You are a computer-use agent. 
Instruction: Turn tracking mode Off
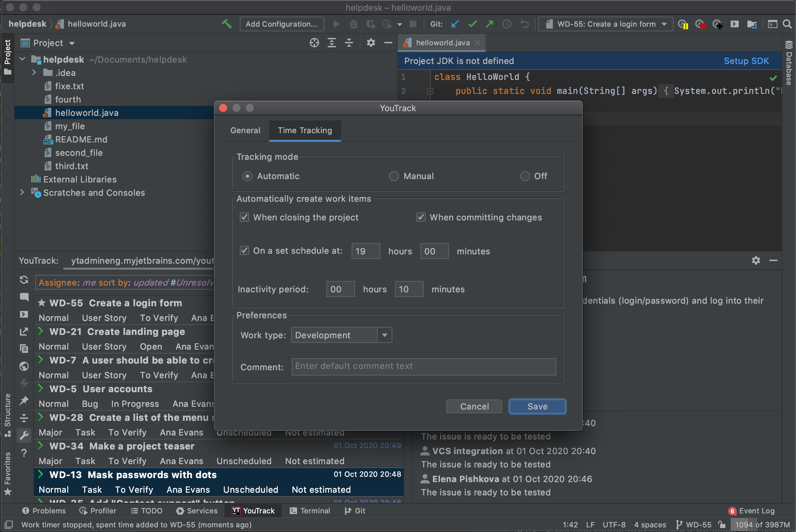pos(525,176)
